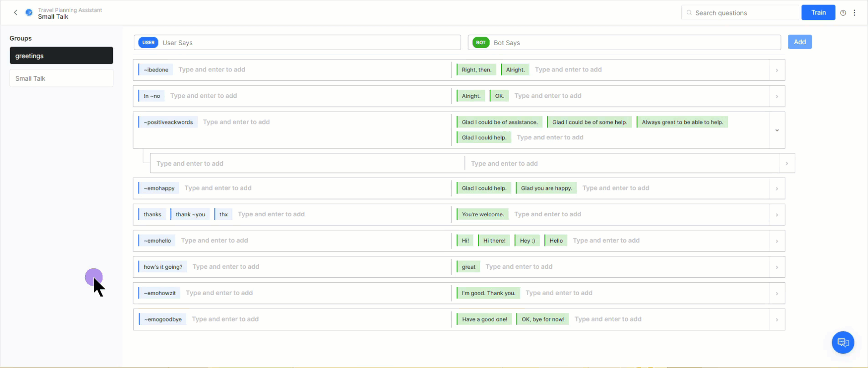Expand the ~ibedone row chevron
The width and height of the screenshot is (868, 368).
(777, 70)
